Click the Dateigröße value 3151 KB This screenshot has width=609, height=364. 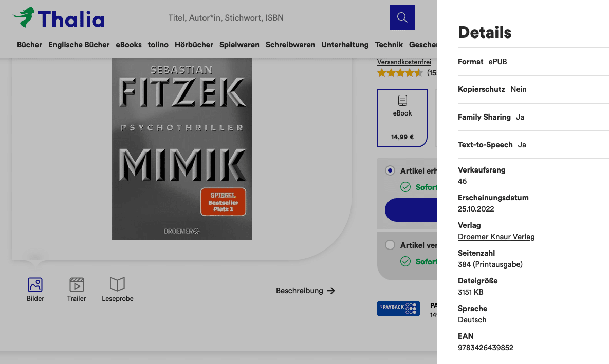[x=470, y=292]
